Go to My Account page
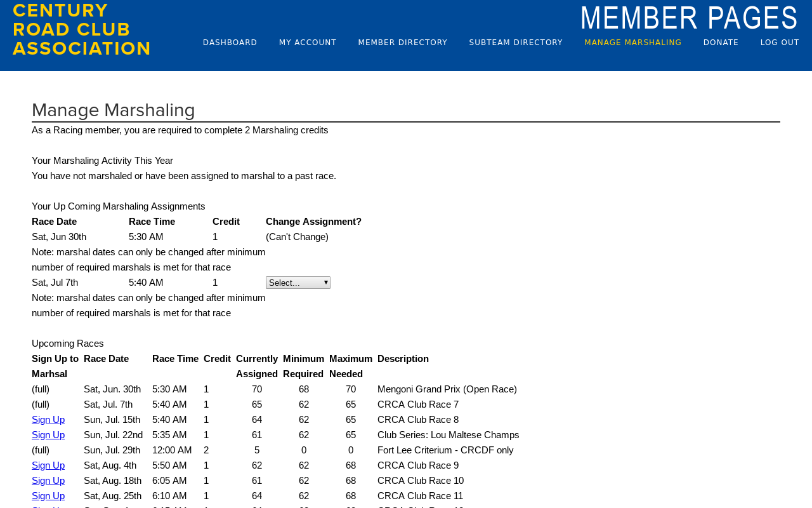Screen dimensions: 812x508 pos(308,43)
